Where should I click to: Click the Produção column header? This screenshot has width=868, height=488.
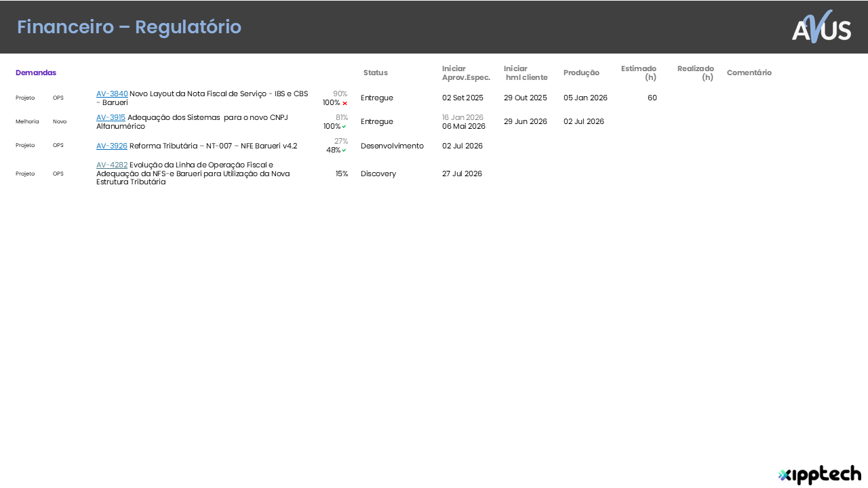[x=581, y=73]
